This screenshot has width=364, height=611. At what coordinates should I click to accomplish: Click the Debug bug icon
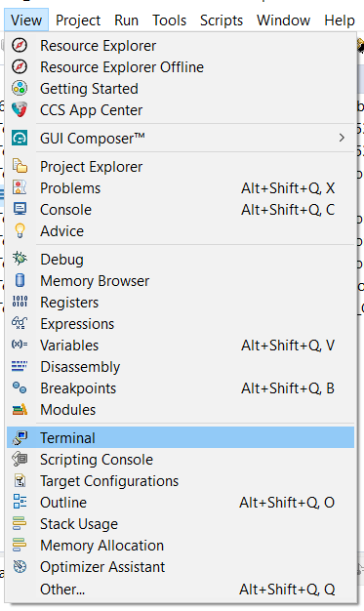(x=20, y=259)
